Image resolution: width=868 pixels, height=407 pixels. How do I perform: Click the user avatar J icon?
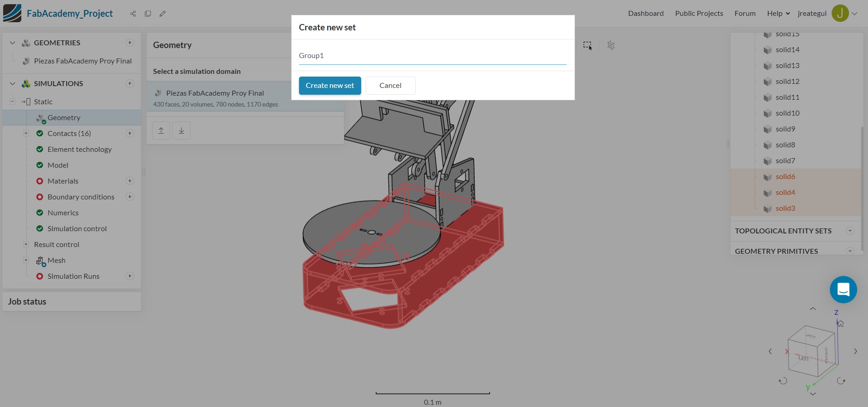(840, 13)
